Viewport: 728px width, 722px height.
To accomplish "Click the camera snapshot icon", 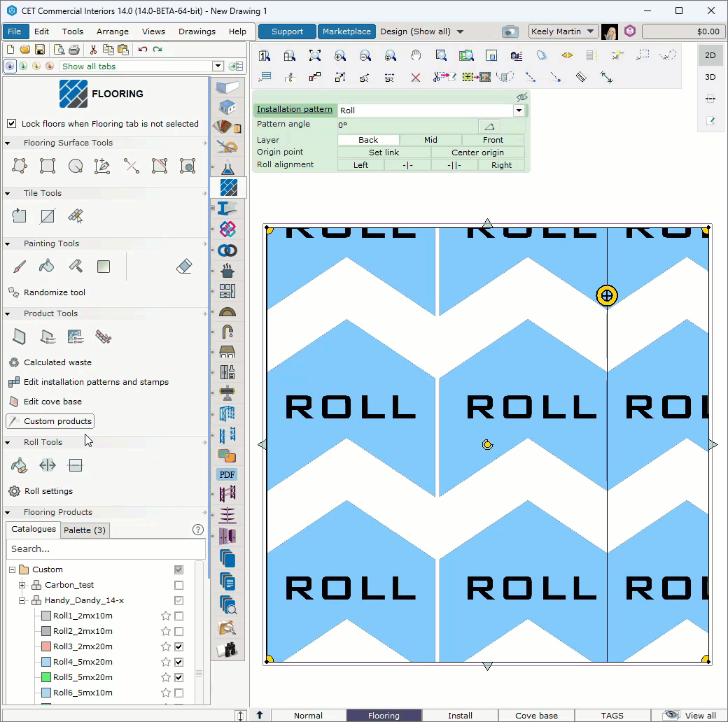I will (x=510, y=31).
